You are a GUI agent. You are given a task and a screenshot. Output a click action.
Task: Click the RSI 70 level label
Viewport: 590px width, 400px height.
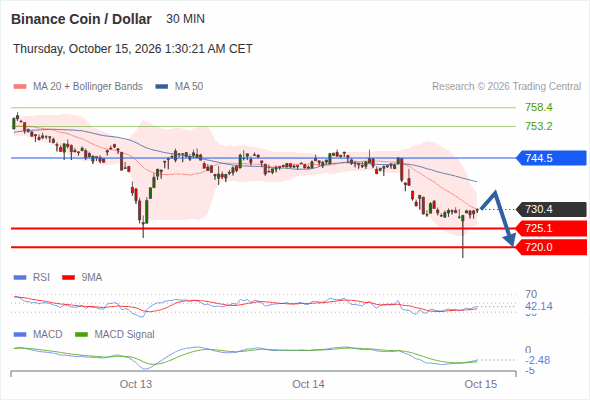531,294
